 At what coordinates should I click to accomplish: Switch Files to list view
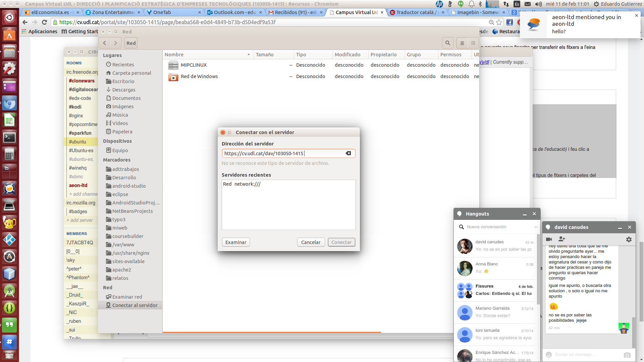(x=462, y=43)
